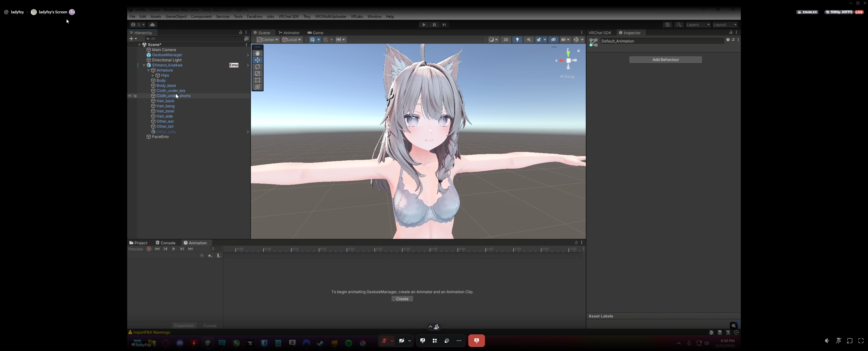
Task: Switch to the Animator tab
Action: click(x=289, y=33)
